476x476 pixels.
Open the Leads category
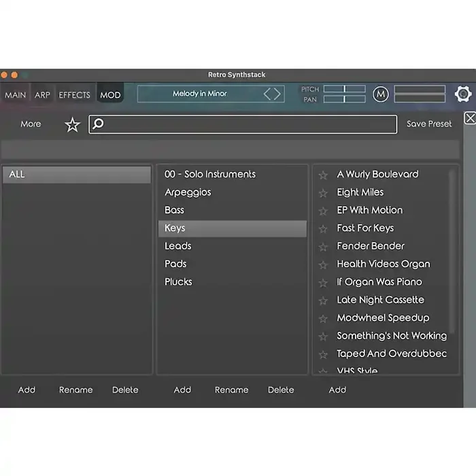233,246
